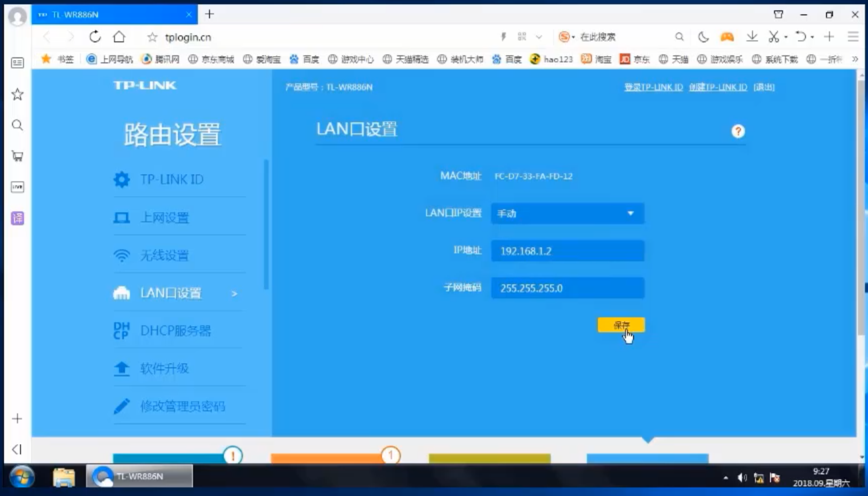Click the browser refresh icon
The height and width of the screenshot is (496, 868).
(95, 37)
